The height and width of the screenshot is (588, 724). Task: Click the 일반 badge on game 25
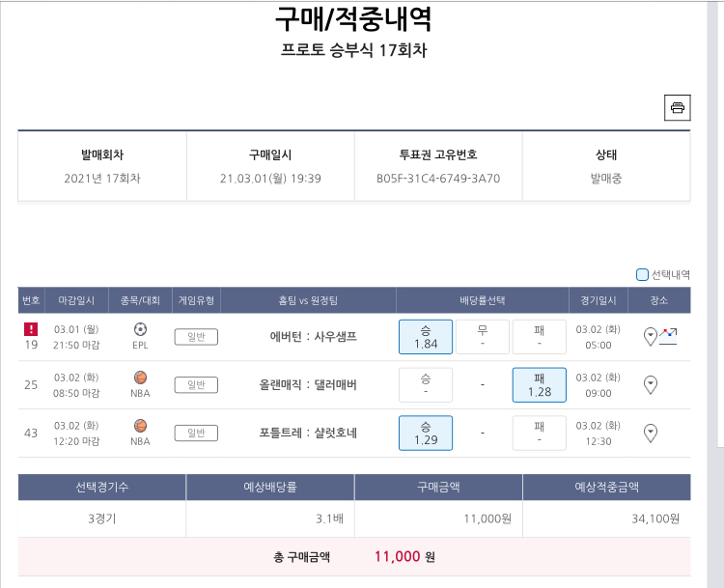point(196,384)
